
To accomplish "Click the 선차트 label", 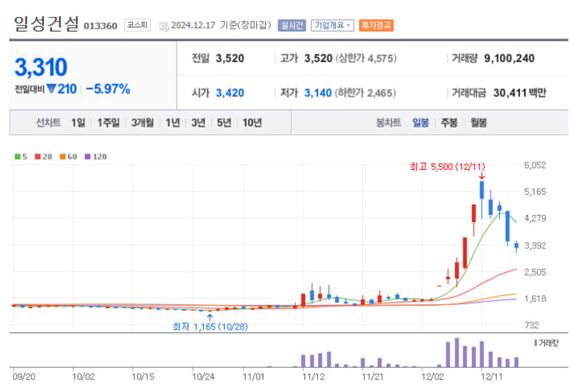I will click(x=48, y=122).
